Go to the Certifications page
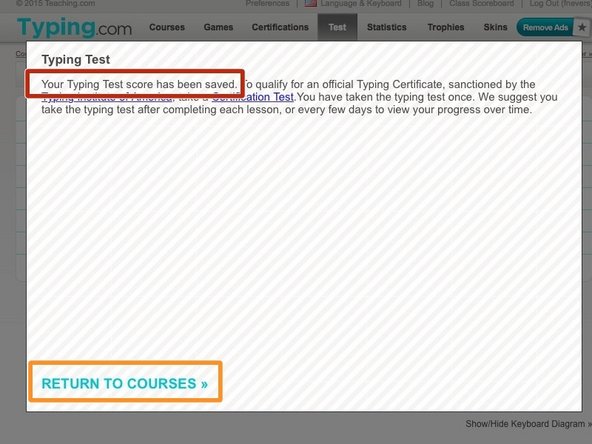The width and height of the screenshot is (592, 444). coord(280,27)
